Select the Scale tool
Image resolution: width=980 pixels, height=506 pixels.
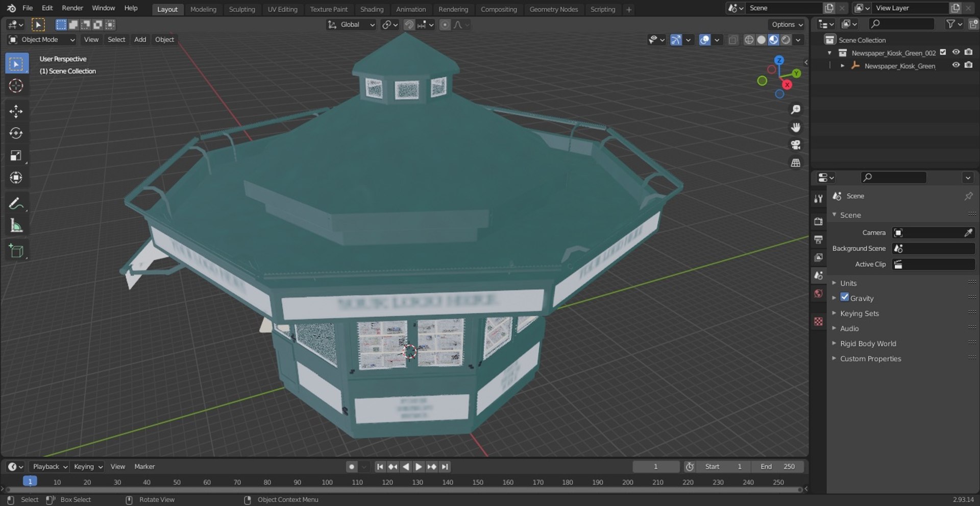click(x=16, y=155)
